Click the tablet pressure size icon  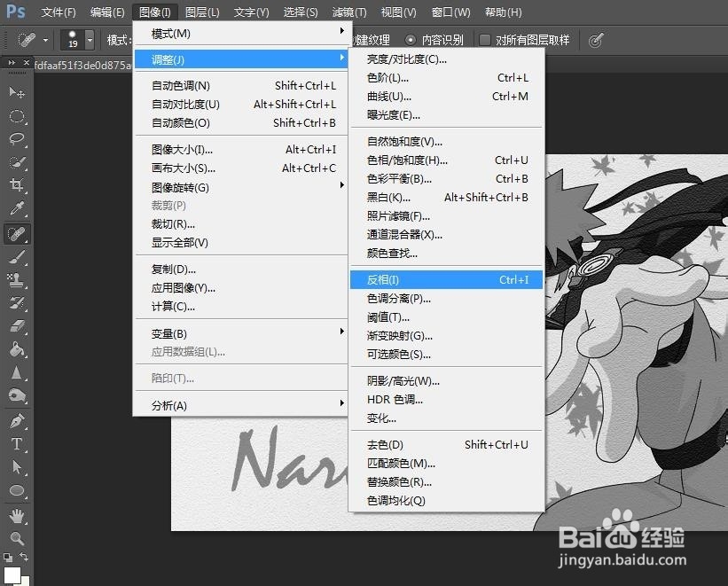click(x=596, y=41)
